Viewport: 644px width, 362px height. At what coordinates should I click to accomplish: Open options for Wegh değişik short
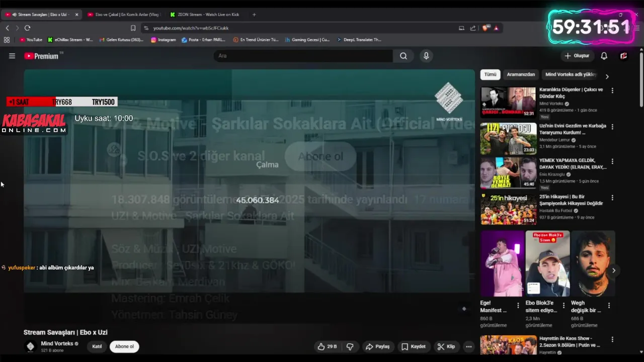[x=609, y=306]
